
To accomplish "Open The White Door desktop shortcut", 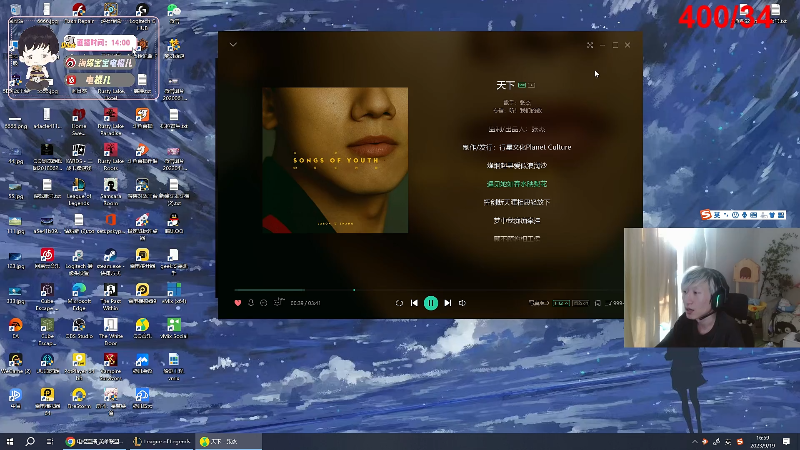I will [x=110, y=331].
